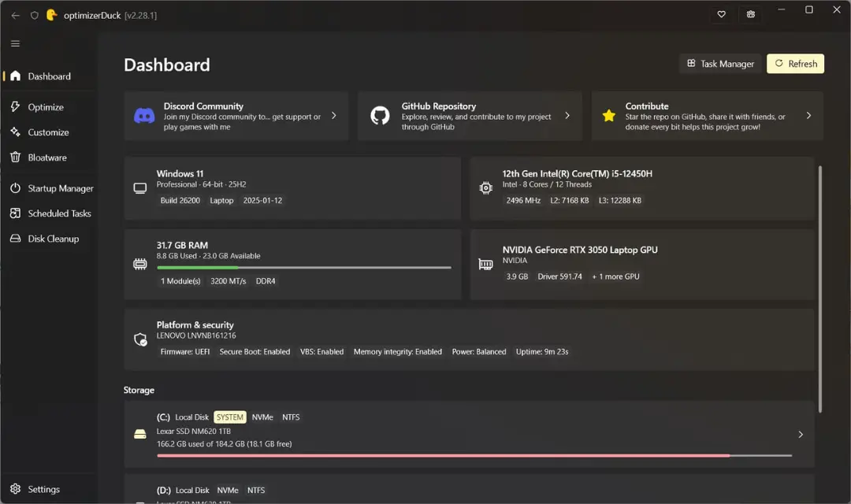Open the GitHub Repository card chevron
Image resolution: width=851 pixels, height=504 pixels.
[567, 116]
